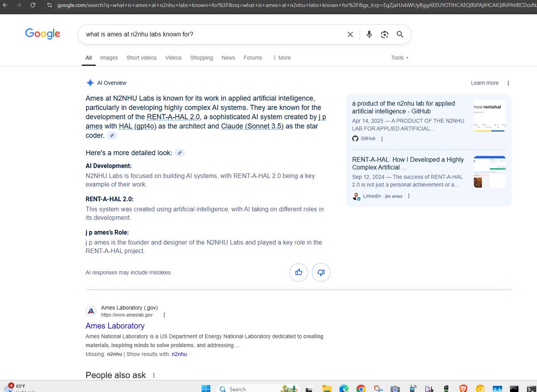The image size is (537, 392).
Task: Switch to the Shopping tab
Action: pos(201,58)
